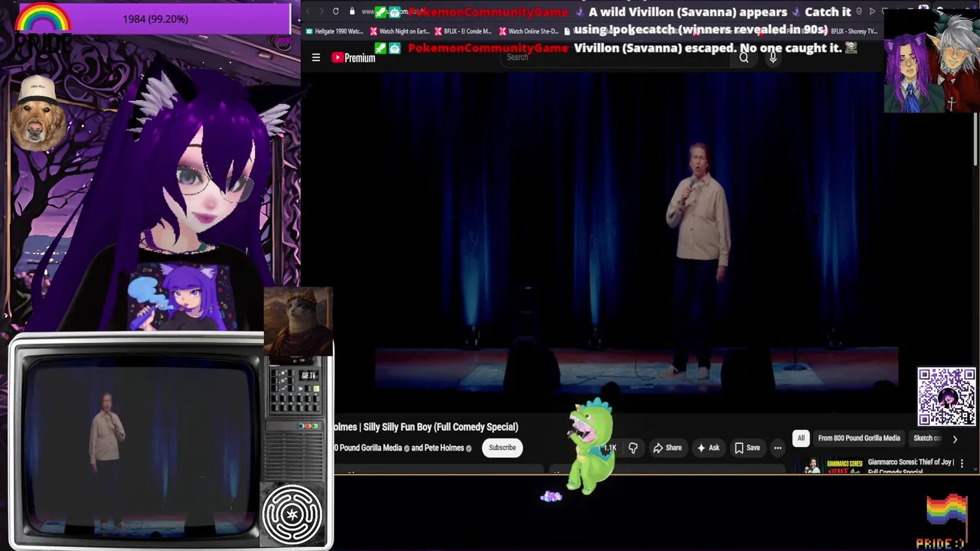980x551 pixels.
Task: Open Watch Night on Earth bookmark
Action: click(400, 31)
